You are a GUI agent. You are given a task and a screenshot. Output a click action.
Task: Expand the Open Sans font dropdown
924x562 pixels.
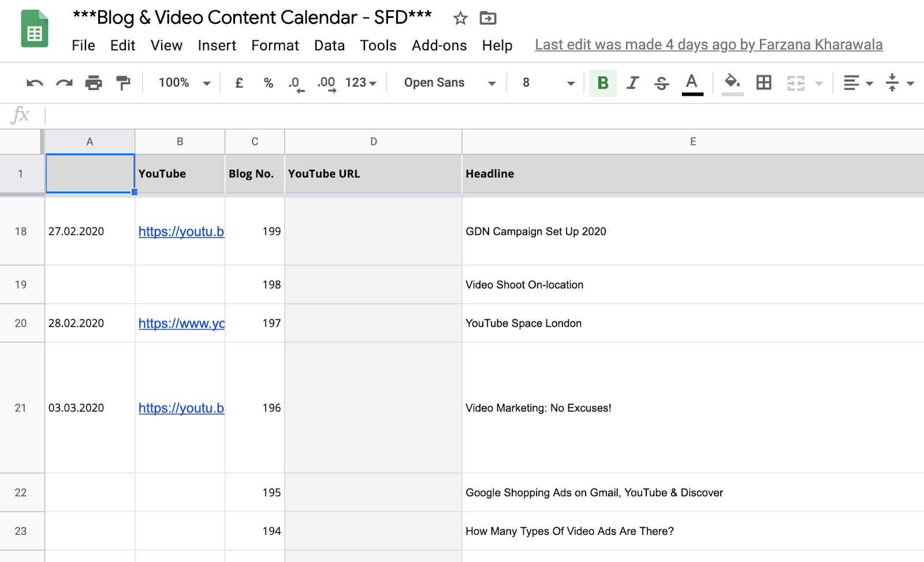pos(449,83)
